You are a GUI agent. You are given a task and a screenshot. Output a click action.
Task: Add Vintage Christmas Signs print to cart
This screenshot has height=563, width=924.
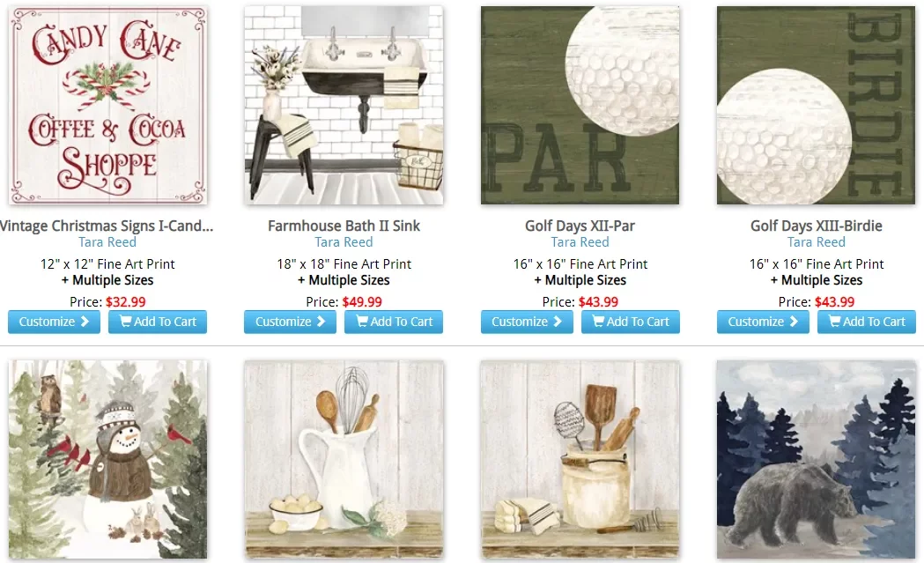coord(158,322)
